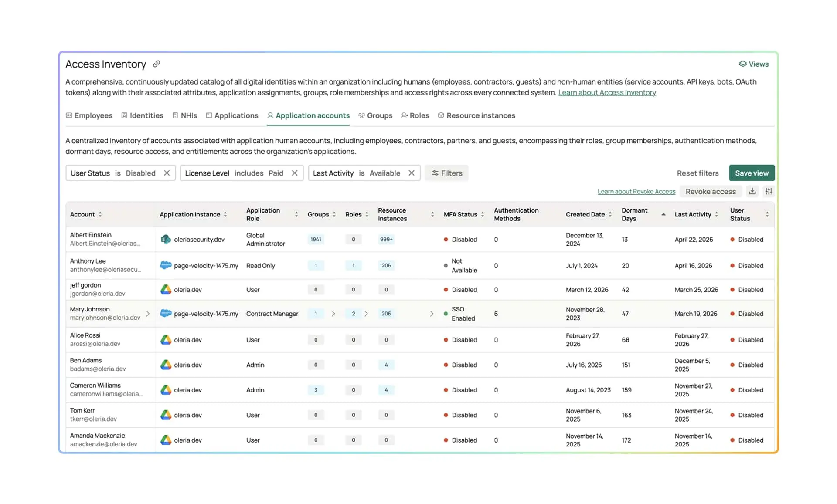The height and width of the screenshot is (504, 837).
Task: Click Google icon in Amanda Mackenzie row
Action: point(166,440)
